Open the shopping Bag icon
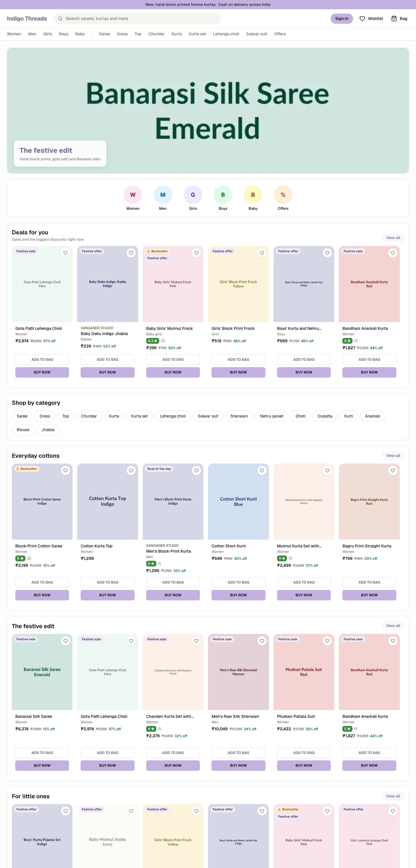416x868 pixels. (x=394, y=19)
